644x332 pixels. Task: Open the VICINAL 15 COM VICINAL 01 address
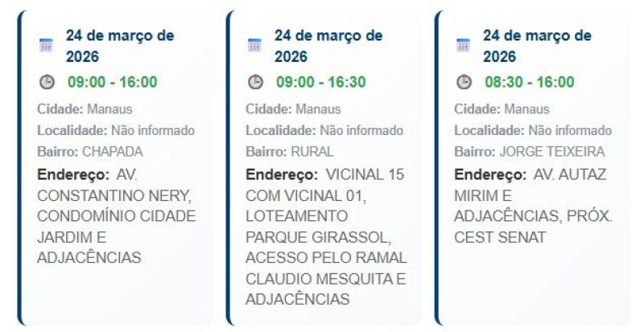326,236
